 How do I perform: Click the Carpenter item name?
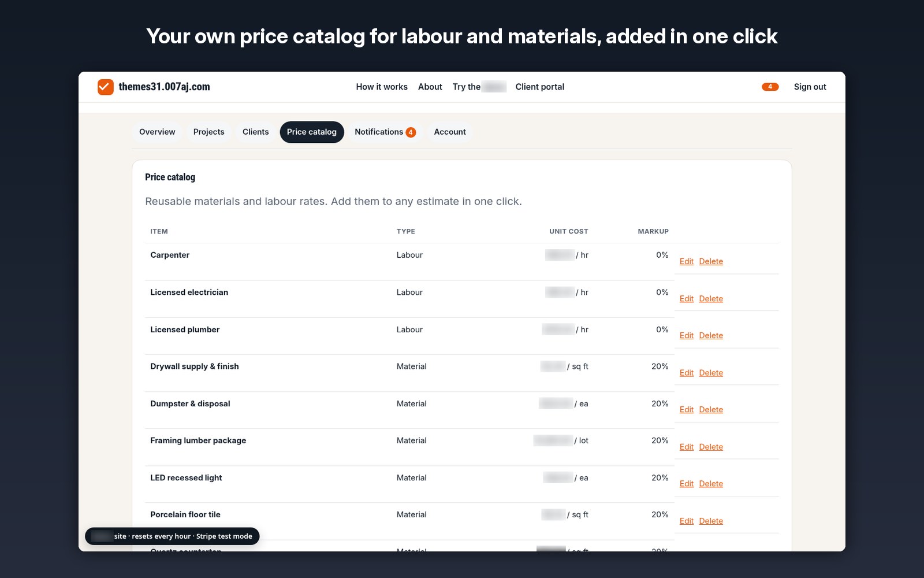170,255
